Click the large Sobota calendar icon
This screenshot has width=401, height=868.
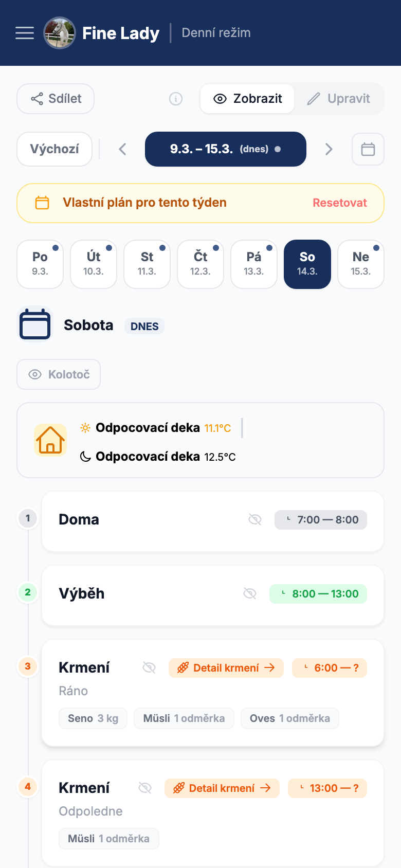(x=35, y=324)
